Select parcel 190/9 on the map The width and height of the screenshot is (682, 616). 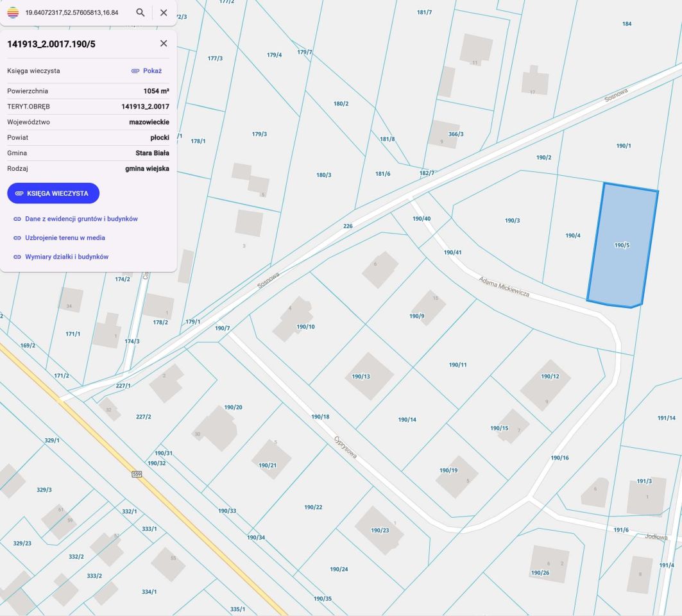(416, 316)
